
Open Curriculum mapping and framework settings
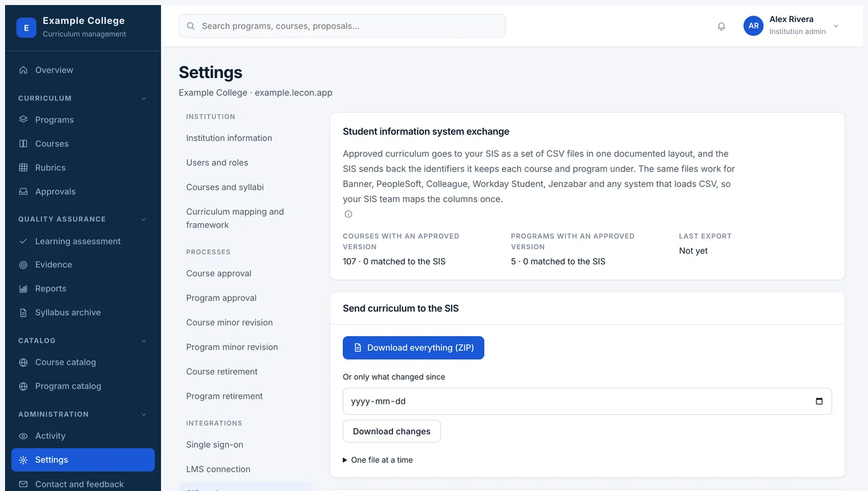(235, 218)
